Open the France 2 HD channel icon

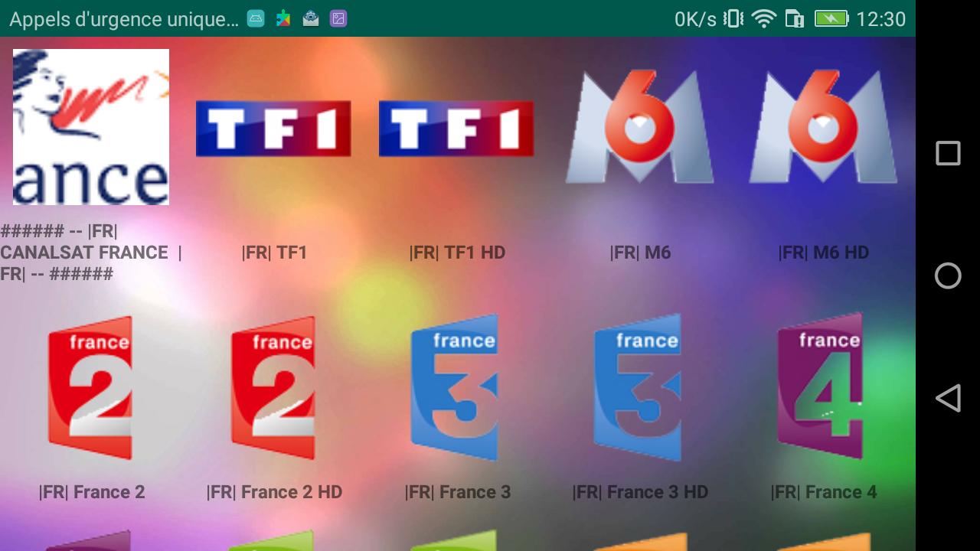coord(273,388)
